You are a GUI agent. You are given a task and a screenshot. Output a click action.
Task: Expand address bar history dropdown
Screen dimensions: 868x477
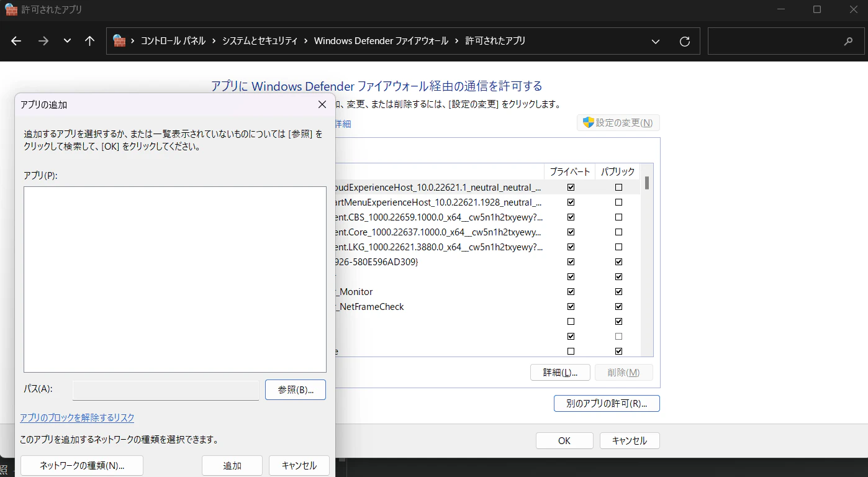(656, 42)
